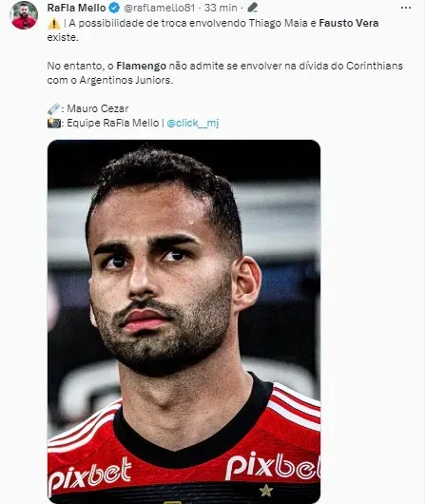Click the Equipe RaFla Mello credit text
The image size is (426, 504).
pos(113,123)
